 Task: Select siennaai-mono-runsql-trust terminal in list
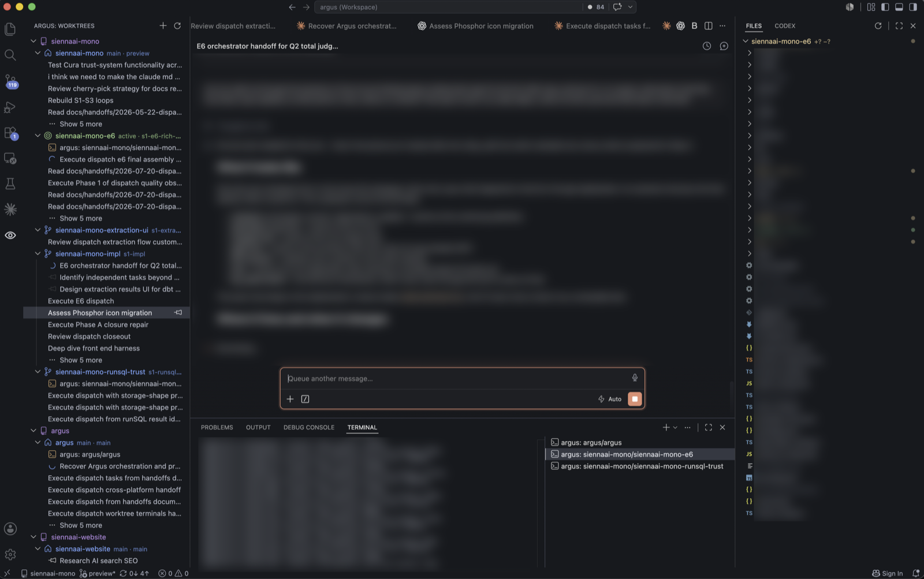click(x=639, y=466)
